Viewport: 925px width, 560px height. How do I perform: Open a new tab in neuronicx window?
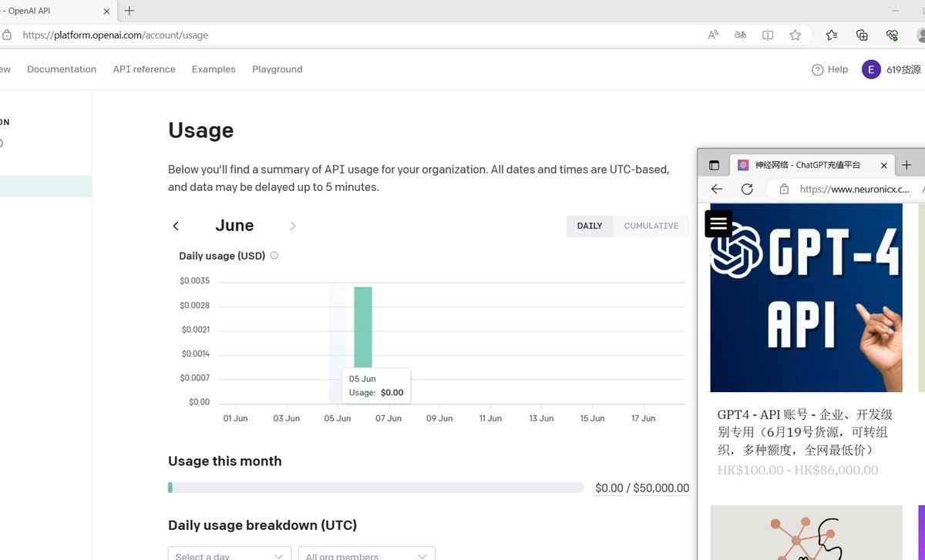point(906,165)
